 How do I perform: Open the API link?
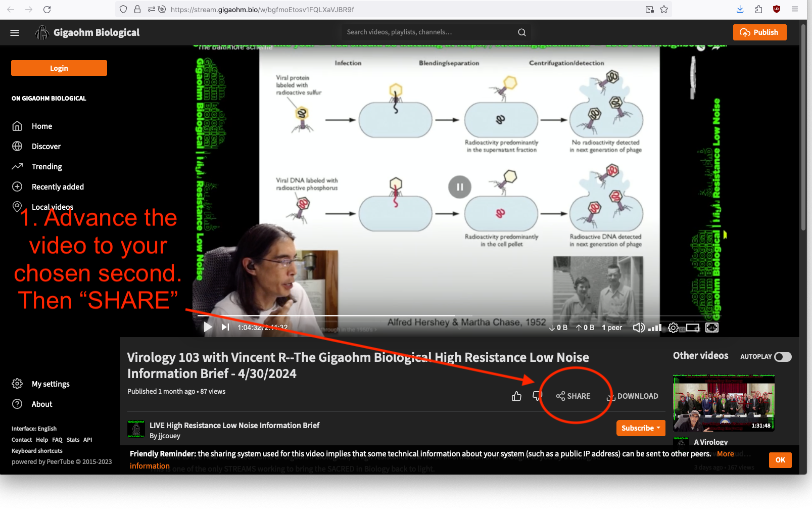pos(87,440)
